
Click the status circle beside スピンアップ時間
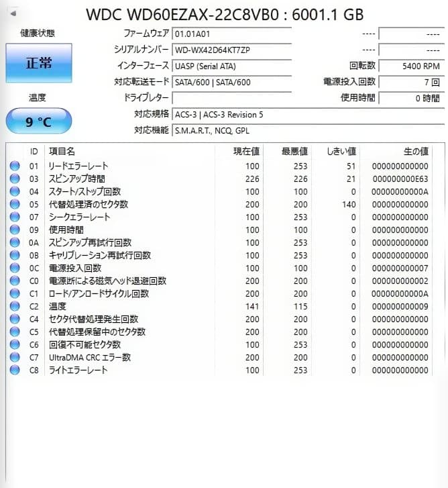15,179
